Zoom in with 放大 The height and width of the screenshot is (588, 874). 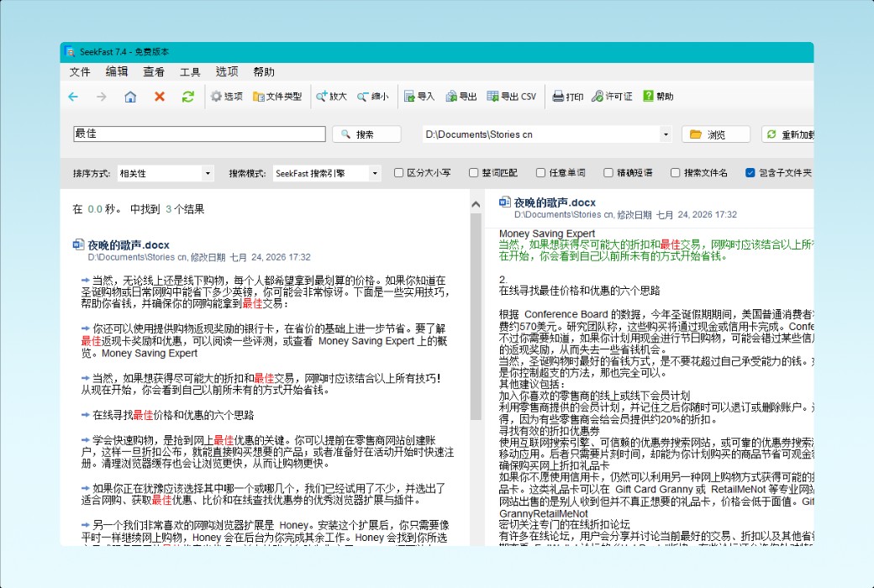[331, 97]
